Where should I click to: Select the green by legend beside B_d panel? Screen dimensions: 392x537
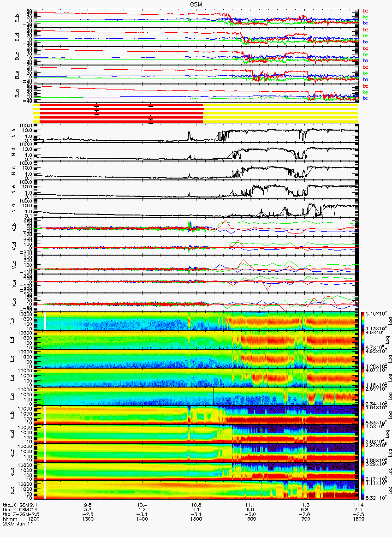coord(366,36)
